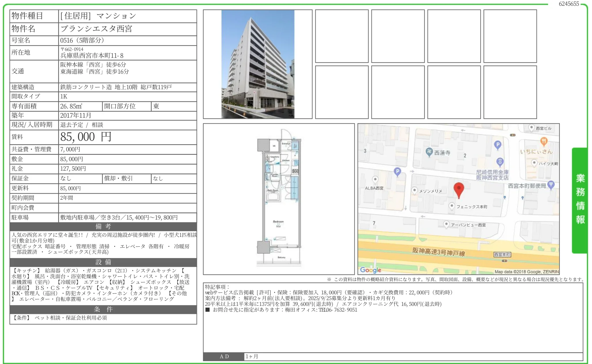The image size is (592, 364).
Task: Click the AD field showing 1ヶ月
Action: tap(413, 356)
